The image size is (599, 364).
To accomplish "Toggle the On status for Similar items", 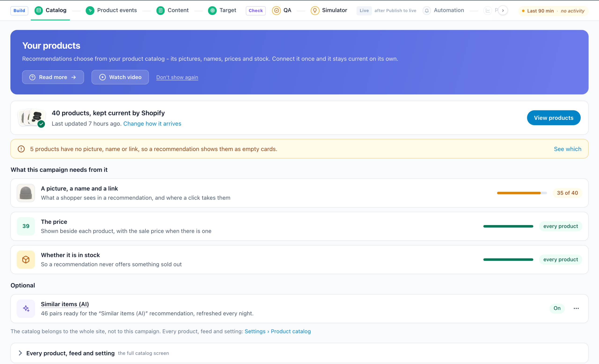I will point(557,308).
